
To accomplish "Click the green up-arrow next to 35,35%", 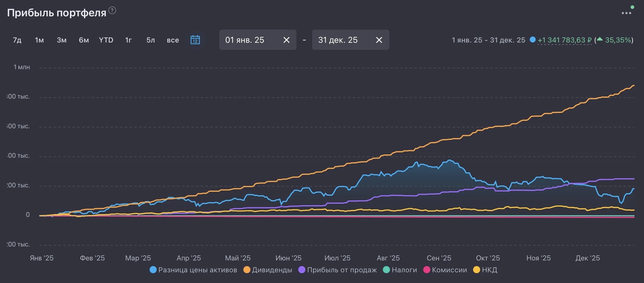I will pos(600,39).
